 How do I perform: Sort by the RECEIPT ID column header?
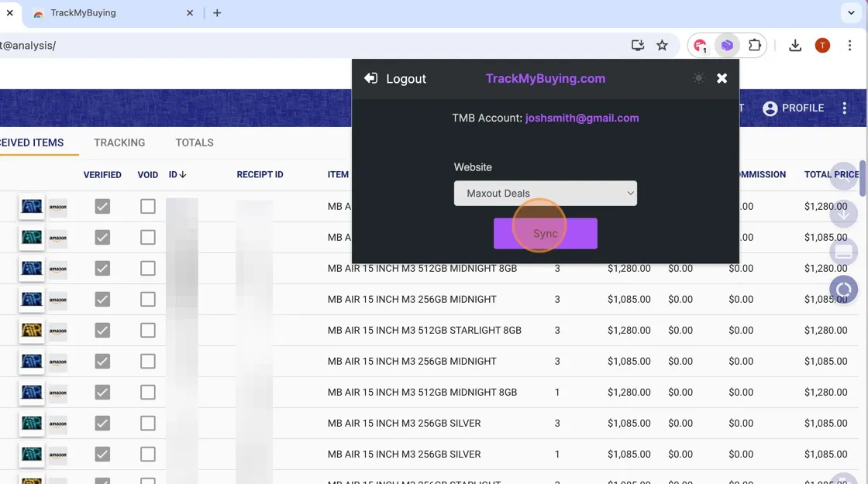[x=260, y=175]
